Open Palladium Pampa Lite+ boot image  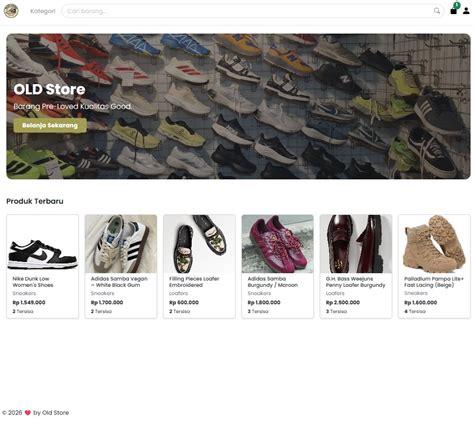click(x=434, y=244)
